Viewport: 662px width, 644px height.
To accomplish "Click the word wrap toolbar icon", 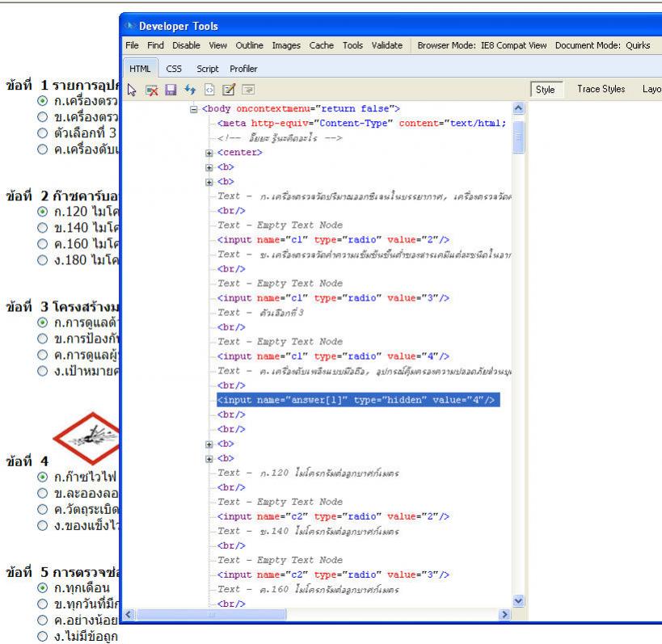I will click(248, 90).
